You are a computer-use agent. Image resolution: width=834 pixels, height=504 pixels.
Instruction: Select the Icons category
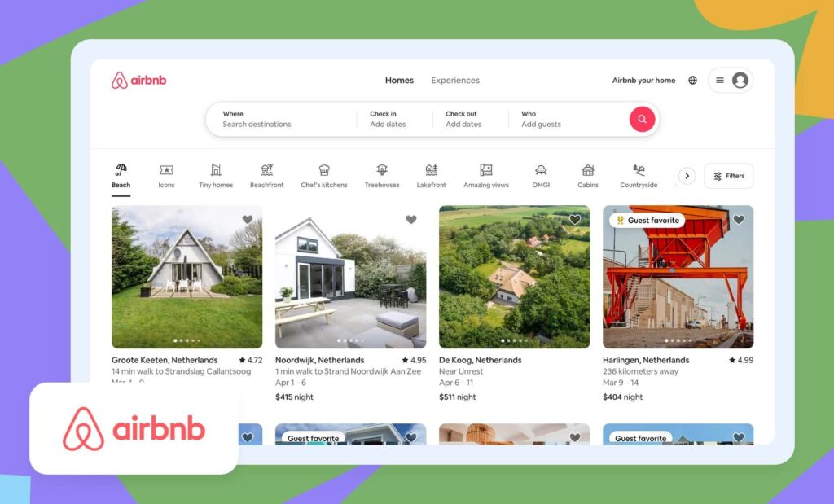coord(166,176)
